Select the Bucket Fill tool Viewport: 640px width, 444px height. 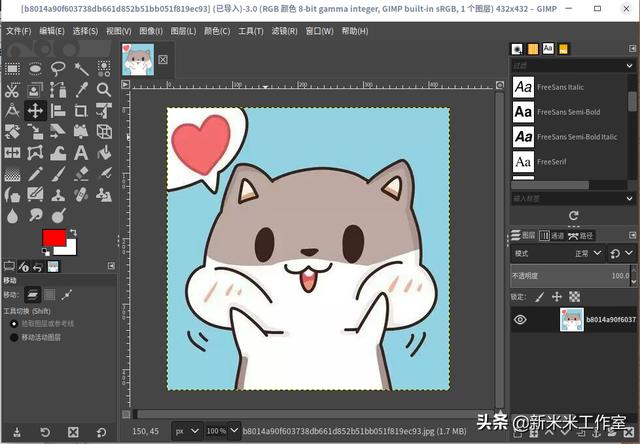click(104, 153)
